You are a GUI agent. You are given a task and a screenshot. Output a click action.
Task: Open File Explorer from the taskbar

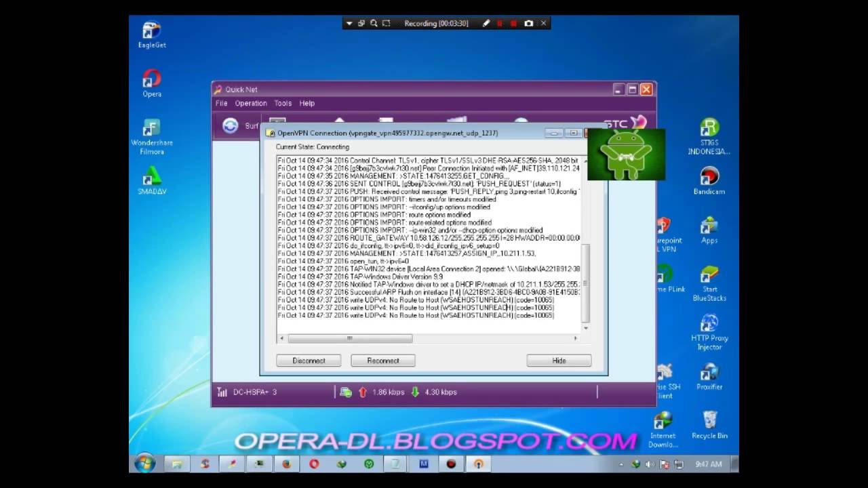click(x=176, y=464)
